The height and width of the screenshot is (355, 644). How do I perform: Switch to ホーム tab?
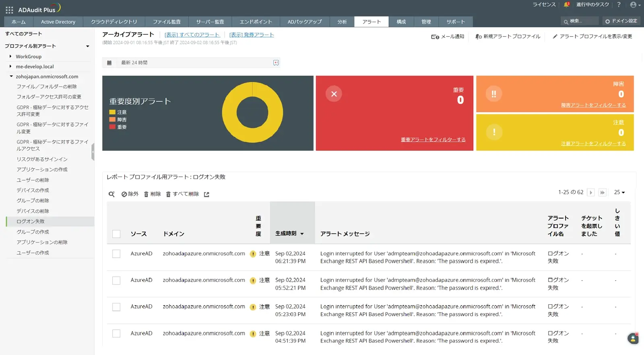point(19,22)
